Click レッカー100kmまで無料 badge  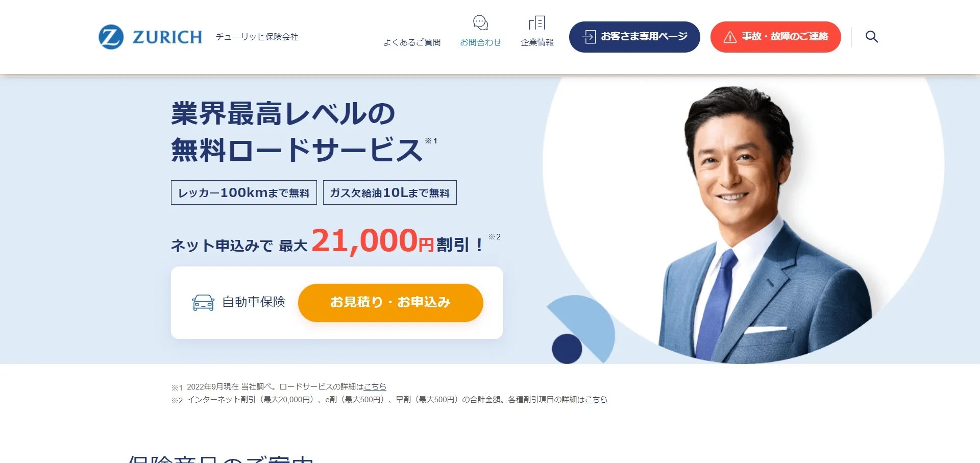click(244, 192)
